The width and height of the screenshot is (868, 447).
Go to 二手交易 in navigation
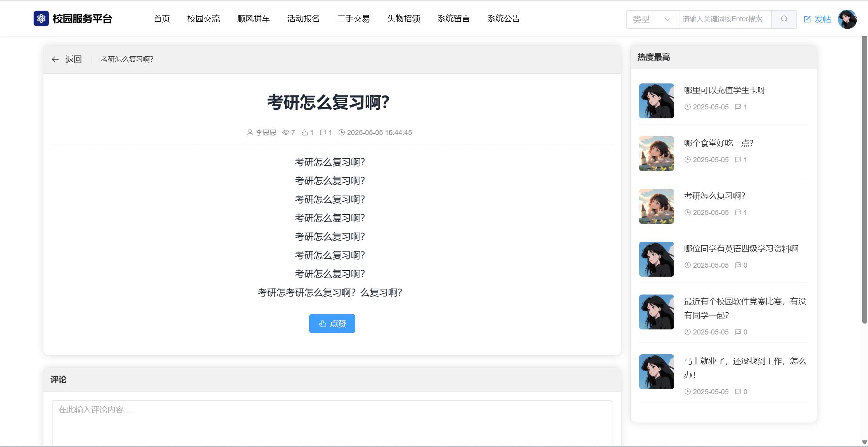point(353,19)
